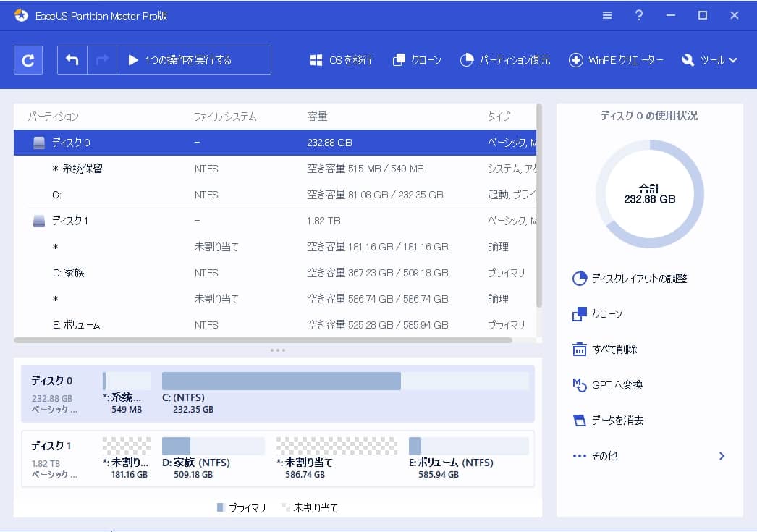Open WinPE クリエーター tool
Viewport: 757px width, 532px height.
point(616,60)
